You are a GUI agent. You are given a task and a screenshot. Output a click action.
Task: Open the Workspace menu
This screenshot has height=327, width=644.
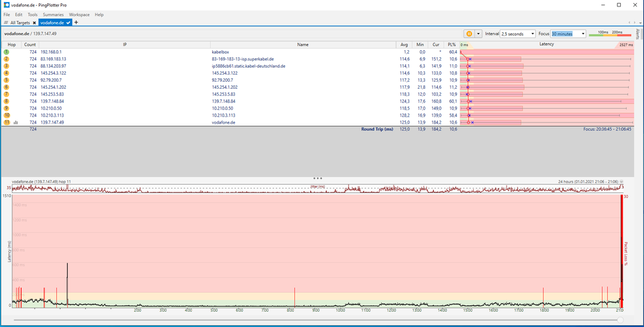pos(80,14)
